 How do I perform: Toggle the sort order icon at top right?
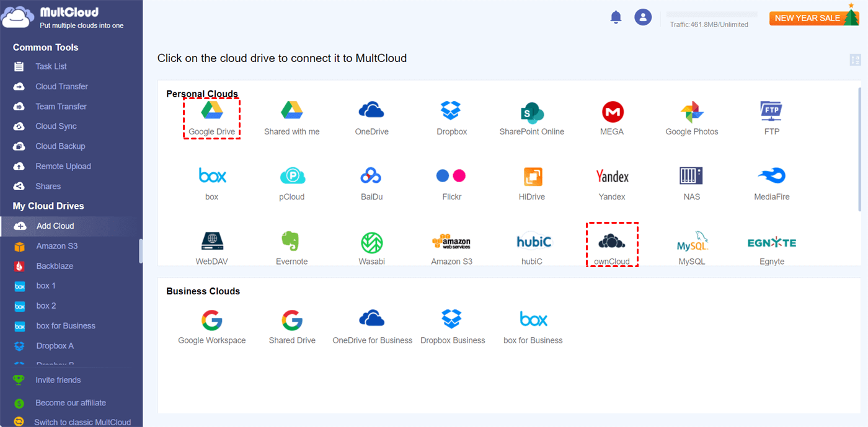855,59
